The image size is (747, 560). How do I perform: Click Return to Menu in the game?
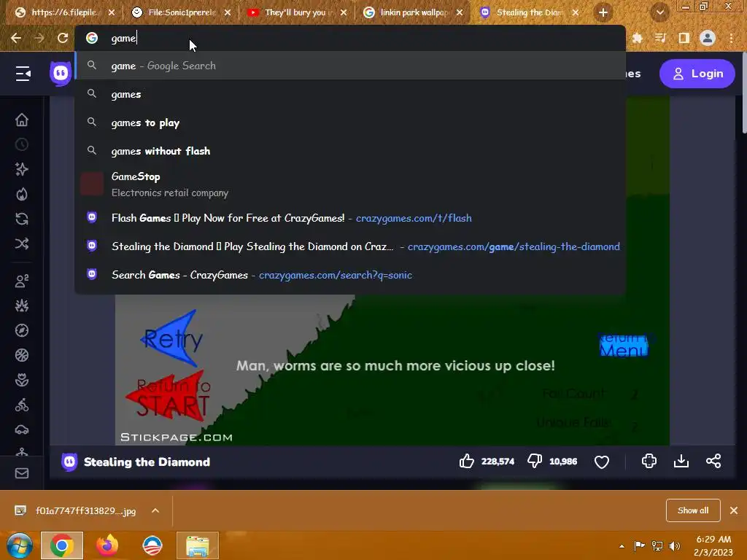point(624,346)
